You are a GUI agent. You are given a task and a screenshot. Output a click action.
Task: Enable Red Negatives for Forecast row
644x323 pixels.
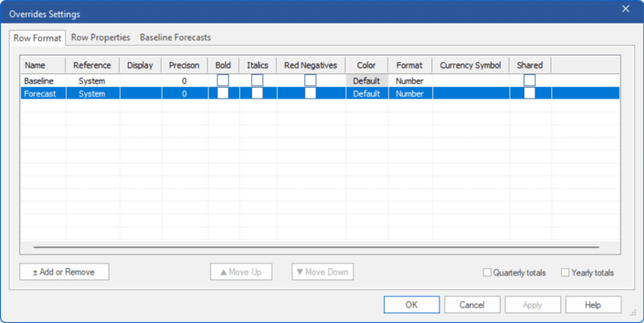point(311,93)
